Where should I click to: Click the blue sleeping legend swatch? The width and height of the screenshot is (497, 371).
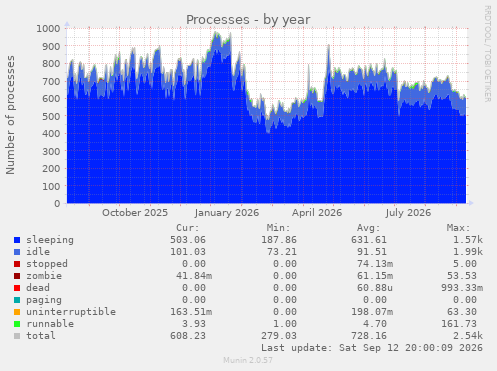(17, 240)
